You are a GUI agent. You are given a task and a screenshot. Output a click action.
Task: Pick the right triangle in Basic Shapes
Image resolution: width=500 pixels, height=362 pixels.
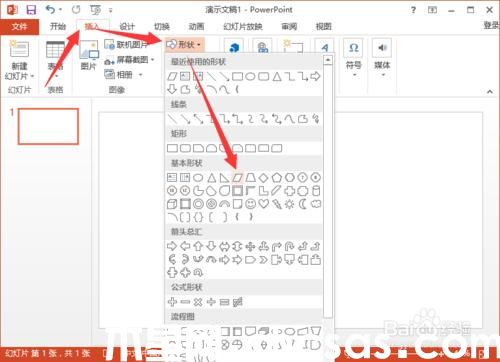pyautogui.click(x=224, y=177)
